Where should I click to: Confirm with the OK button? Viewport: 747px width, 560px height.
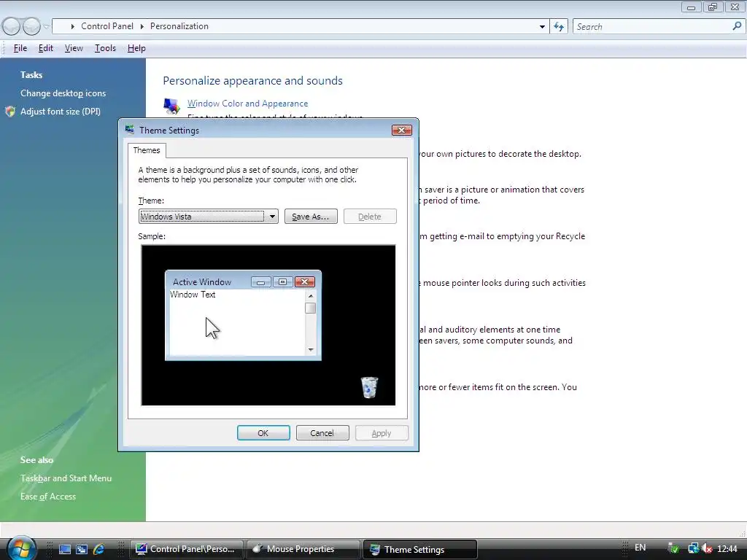click(x=263, y=433)
